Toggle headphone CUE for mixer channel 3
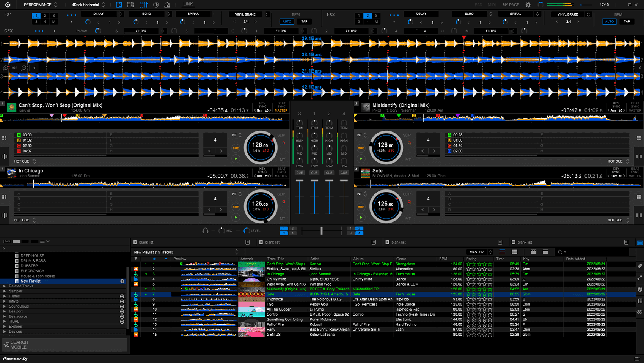 300,173
